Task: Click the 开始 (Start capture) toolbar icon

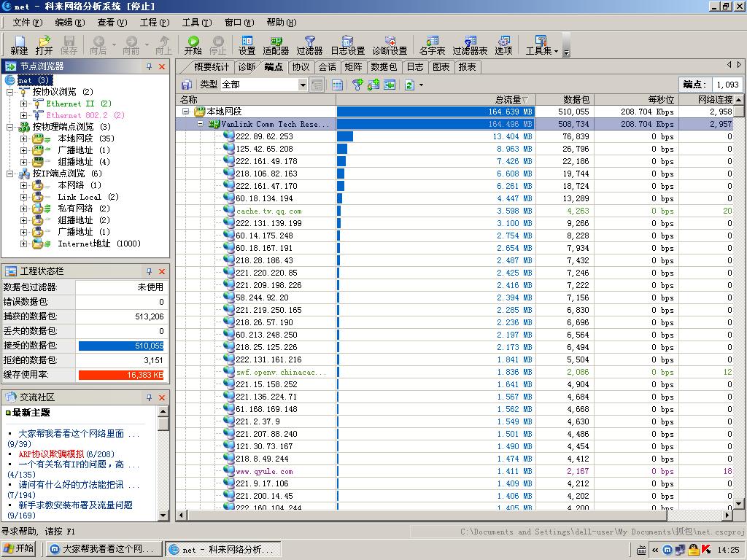Action: [193, 44]
